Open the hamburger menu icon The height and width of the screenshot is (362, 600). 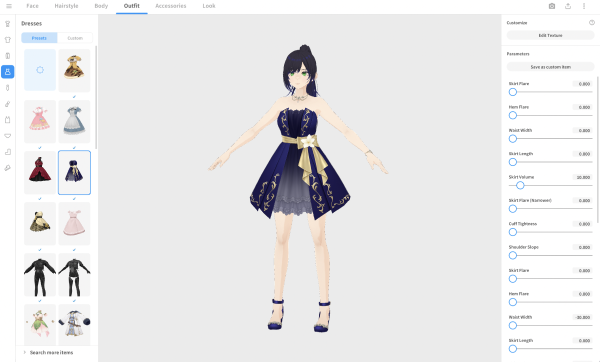(9, 6)
